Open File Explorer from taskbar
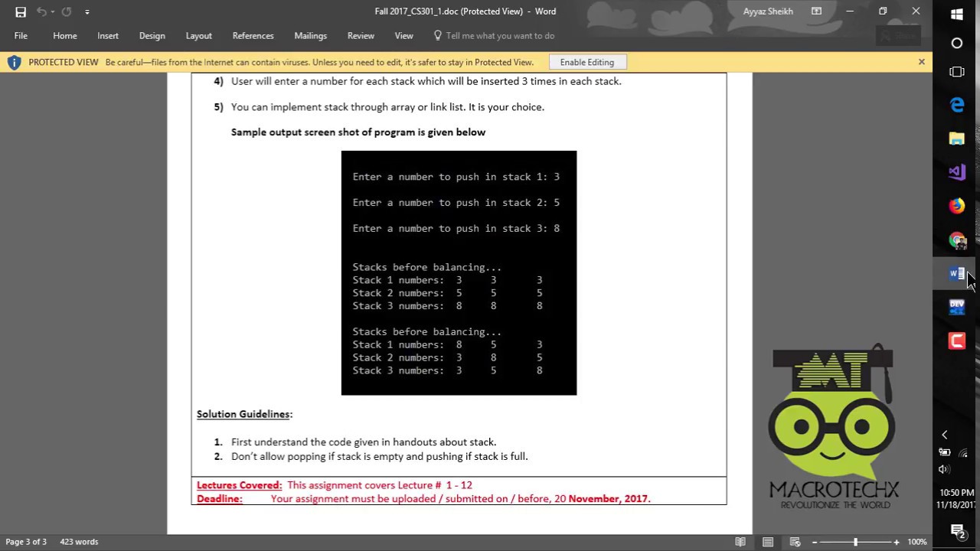Image resolution: width=980 pixels, height=551 pixels. point(957,139)
